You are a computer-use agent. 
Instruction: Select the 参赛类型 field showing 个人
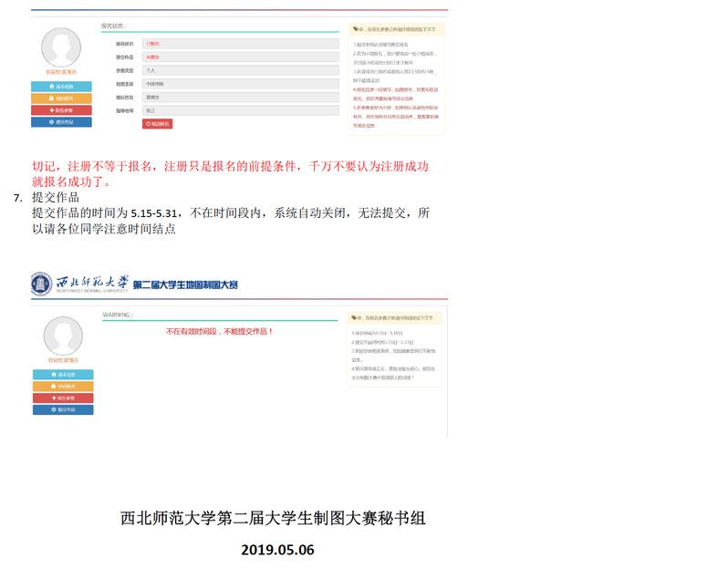pyautogui.click(x=240, y=70)
